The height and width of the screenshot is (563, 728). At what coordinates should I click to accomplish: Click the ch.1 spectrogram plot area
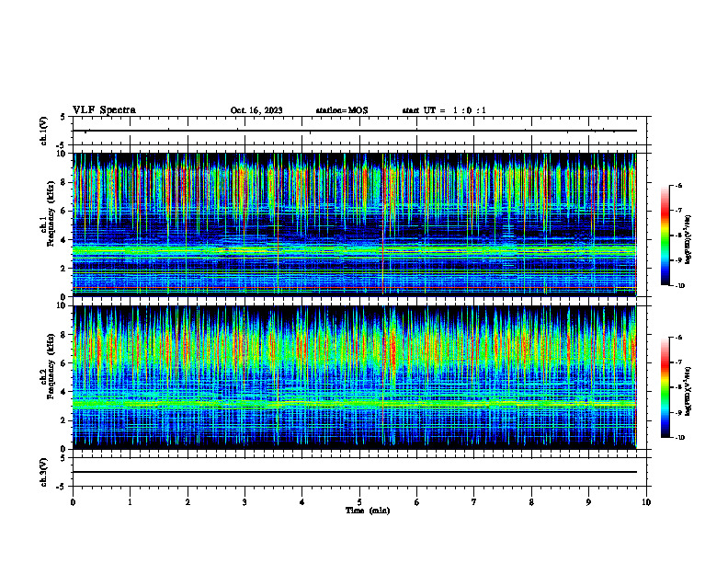[354, 224]
